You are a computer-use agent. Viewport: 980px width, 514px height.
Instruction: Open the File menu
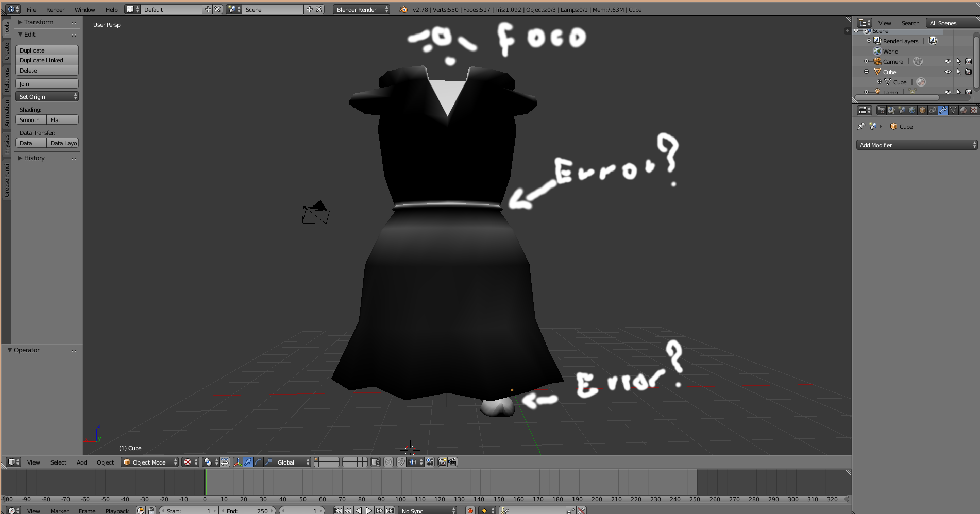[31, 9]
